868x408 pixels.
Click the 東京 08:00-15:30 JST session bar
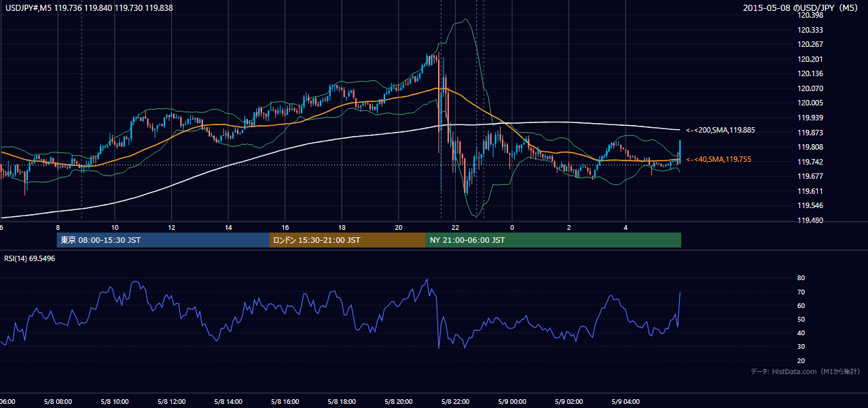tap(163, 240)
